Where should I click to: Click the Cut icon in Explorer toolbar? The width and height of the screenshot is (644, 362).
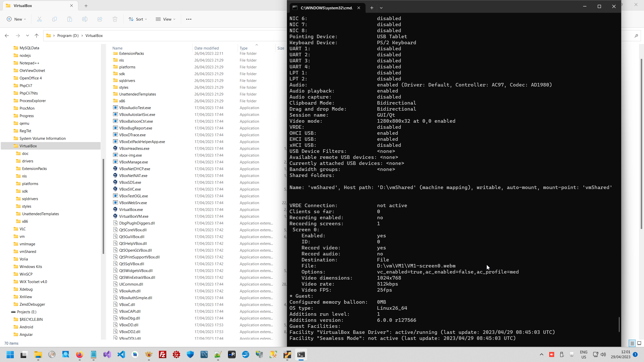39,19
